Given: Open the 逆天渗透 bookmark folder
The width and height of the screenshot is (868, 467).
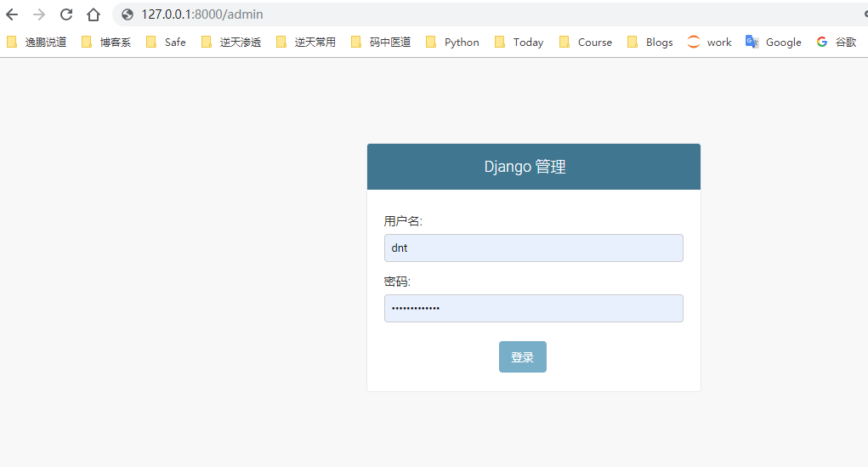Looking at the screenshot, I should (x=231, y=42).
